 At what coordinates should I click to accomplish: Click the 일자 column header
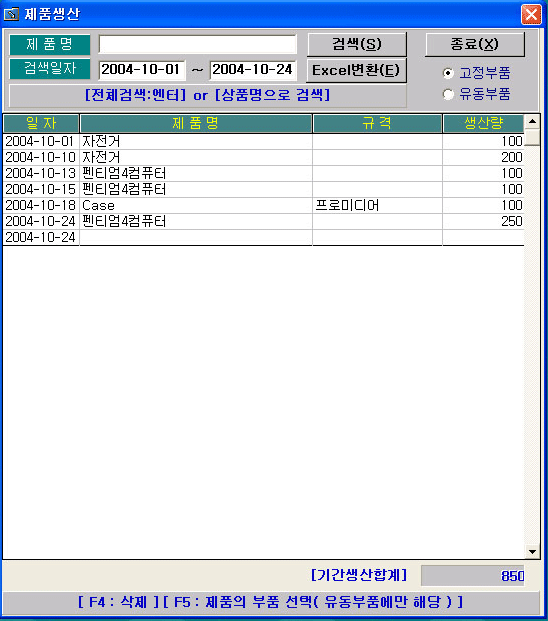point(41,124)
